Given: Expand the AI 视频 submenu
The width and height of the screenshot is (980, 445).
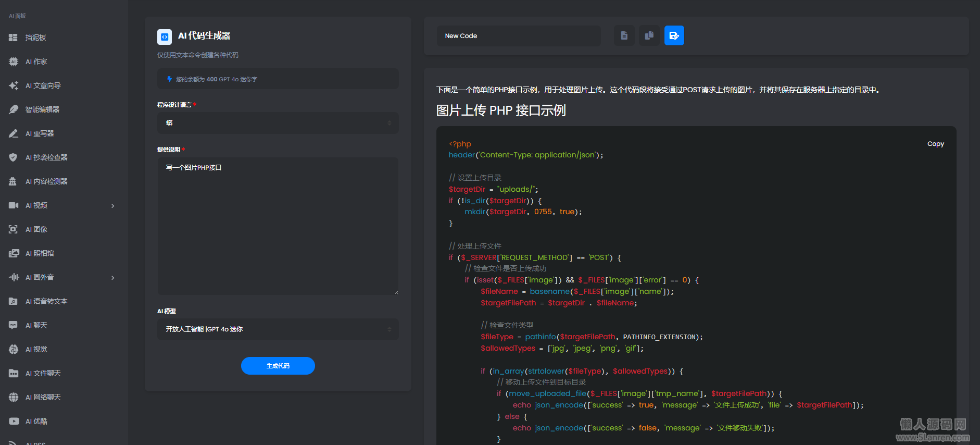Looking at the screenshot, I should 113,206.
